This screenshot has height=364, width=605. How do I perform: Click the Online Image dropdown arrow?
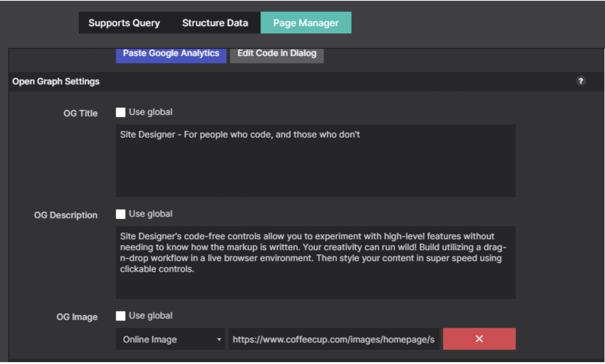(219, 339)
